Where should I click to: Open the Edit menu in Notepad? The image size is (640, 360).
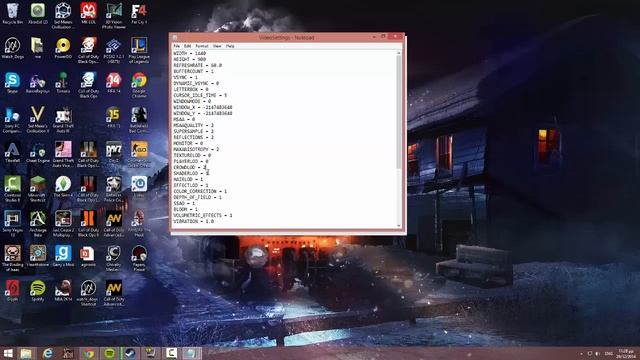187,46
